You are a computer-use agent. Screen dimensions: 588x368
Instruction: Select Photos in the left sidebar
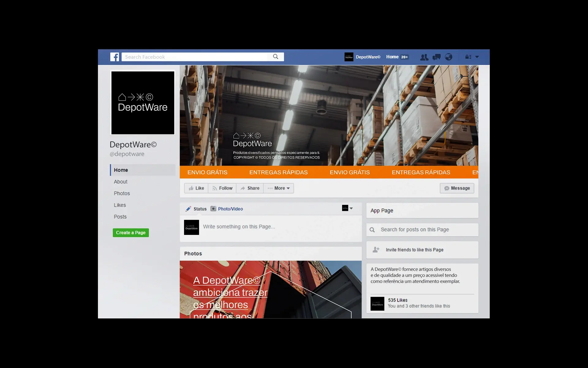pyautogui.click(x=122, y=193)
